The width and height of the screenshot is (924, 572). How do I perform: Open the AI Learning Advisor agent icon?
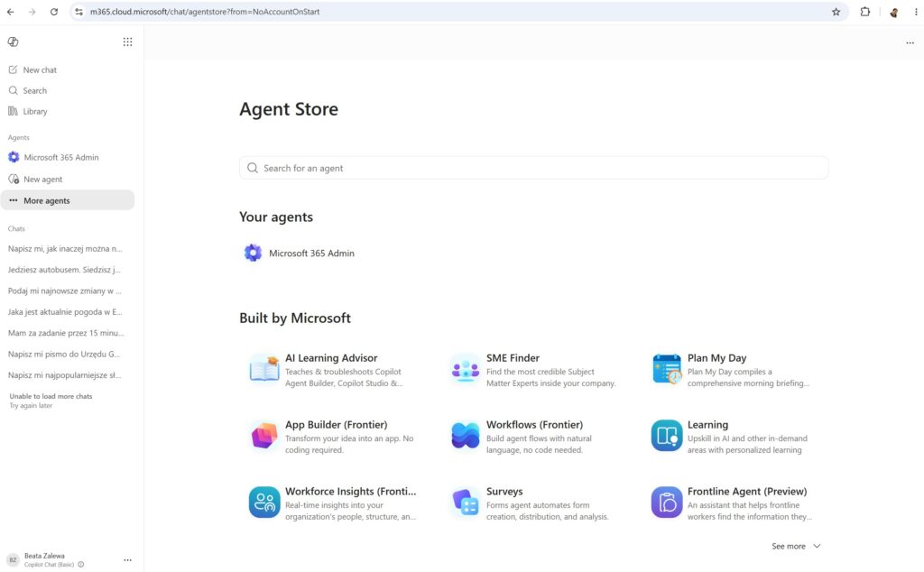click(264, 369)
